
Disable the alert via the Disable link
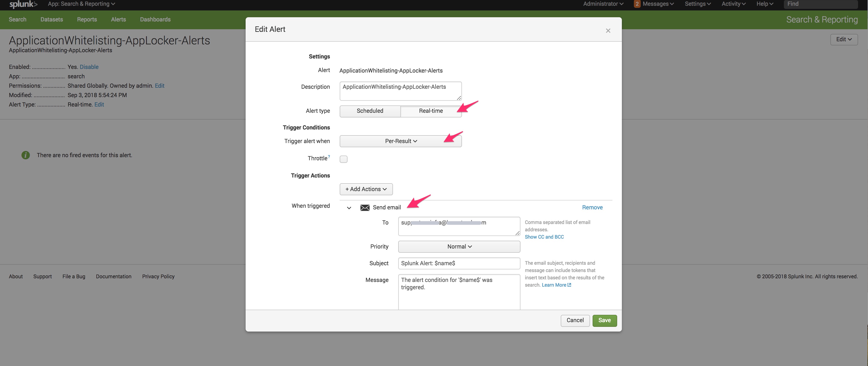[89, 67]
